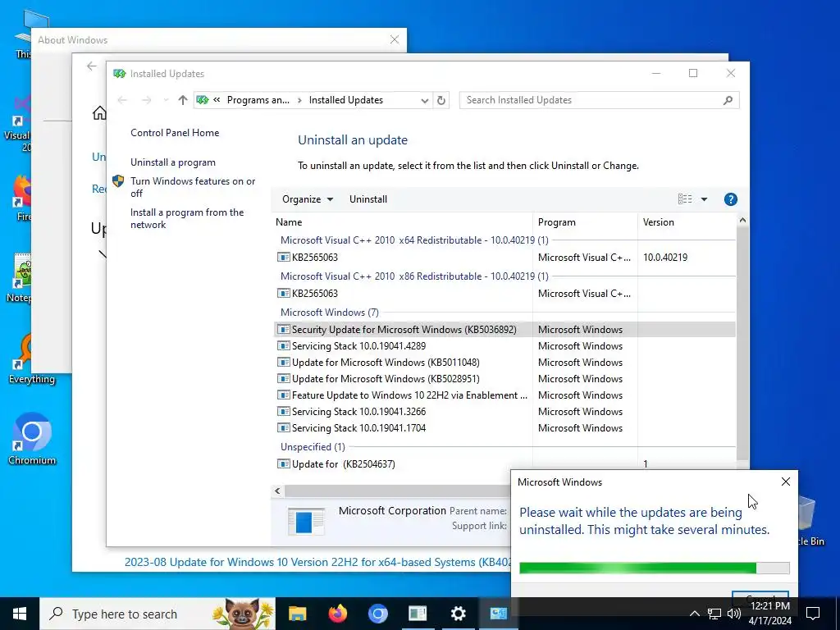Click the Up arrow in Installed Updates navigation
The image size is (840, 630).
coord(183,100)
